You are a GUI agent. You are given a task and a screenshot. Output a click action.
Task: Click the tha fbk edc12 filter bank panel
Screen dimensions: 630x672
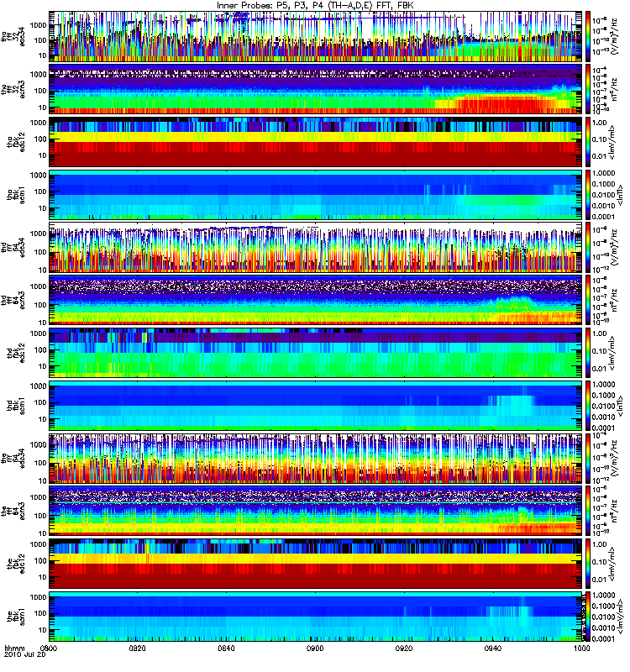316,142
